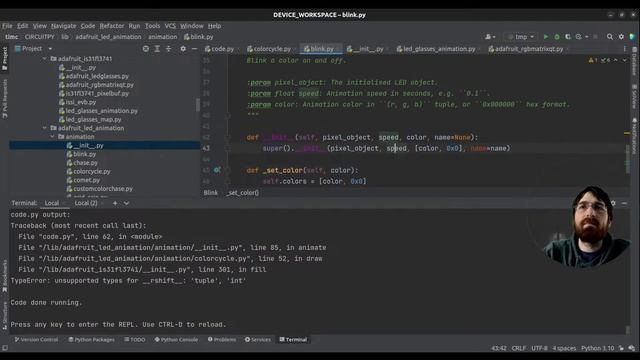This screenshot has height=360, width=640.
Task: Open the Search Everywhere magnifier icon
Action: (x=610, y=37)
